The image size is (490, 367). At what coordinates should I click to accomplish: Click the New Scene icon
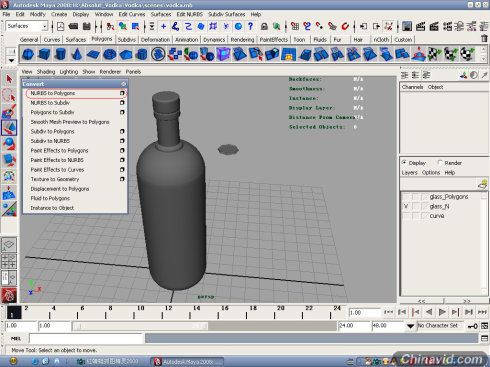(x=61, y=26)
